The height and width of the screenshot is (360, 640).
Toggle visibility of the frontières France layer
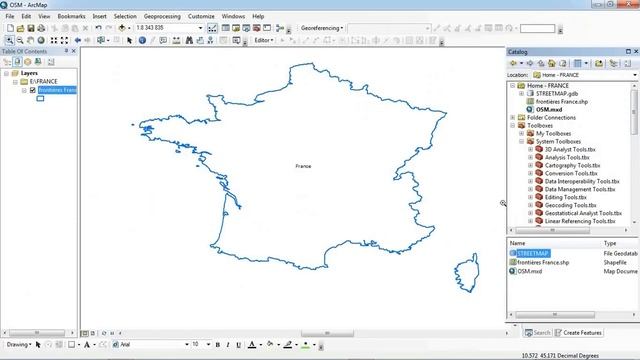coord(33,90)
